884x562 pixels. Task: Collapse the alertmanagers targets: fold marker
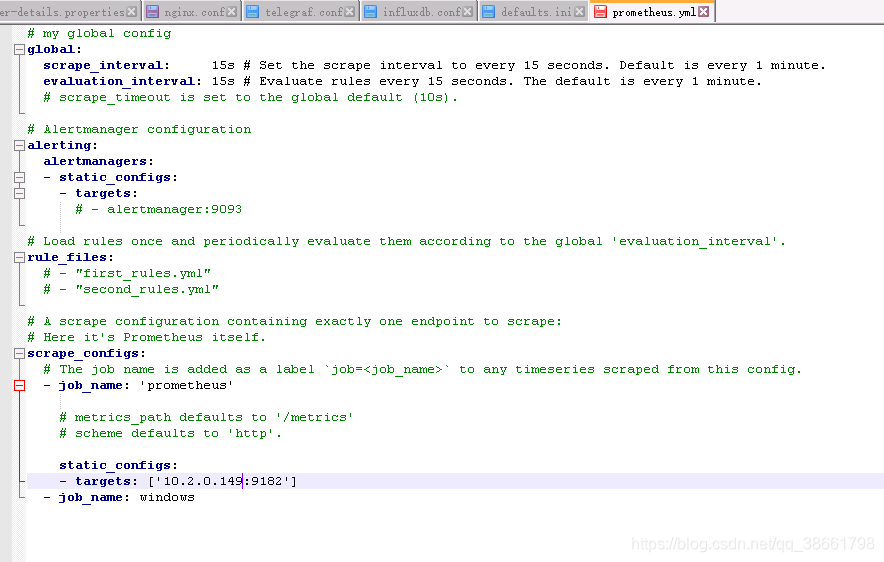pyautogui.click(x=19, y=193)
